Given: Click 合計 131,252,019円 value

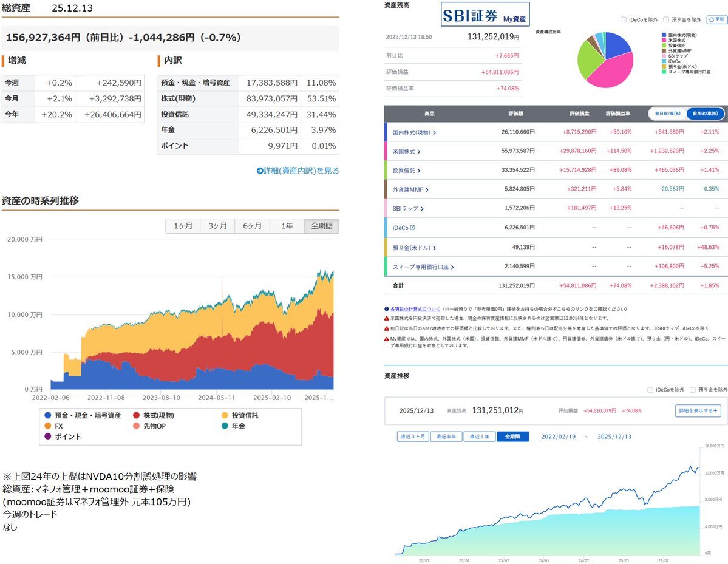Looking at the screenshot, I should [x=517, y=285].
